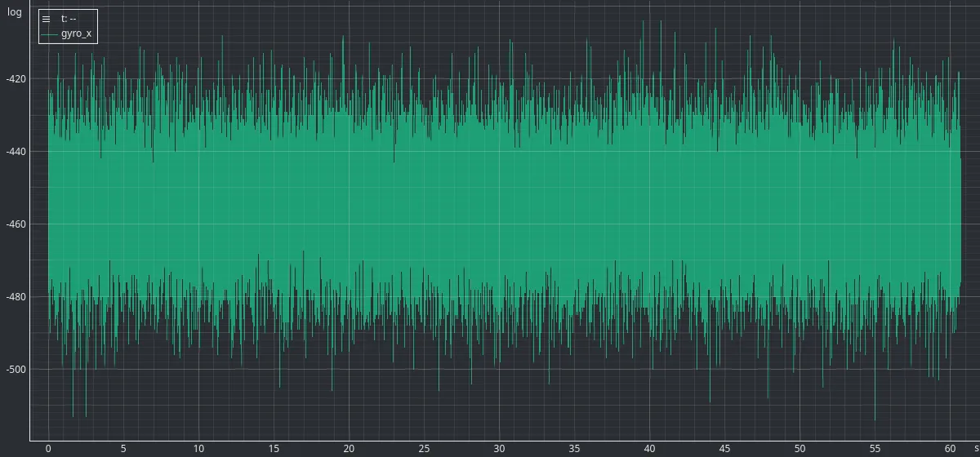
Task: Click the 20 x-axis tick label
Action: click(x=349, y=449)
